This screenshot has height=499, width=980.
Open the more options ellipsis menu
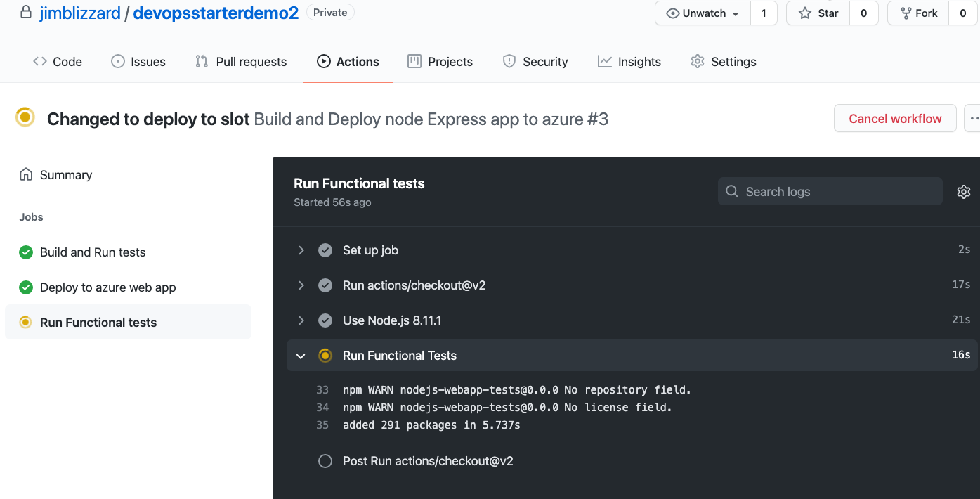pos(973,119)
